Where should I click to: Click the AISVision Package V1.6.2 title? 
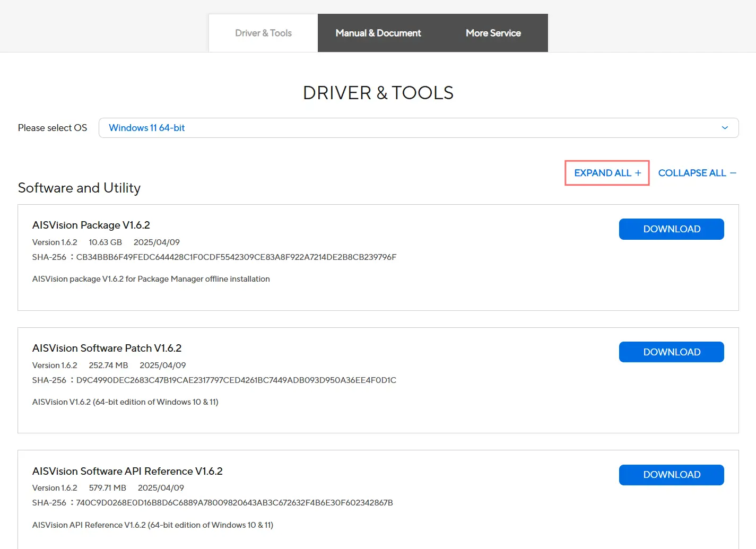pyautogui.click(x=91, y=225)
